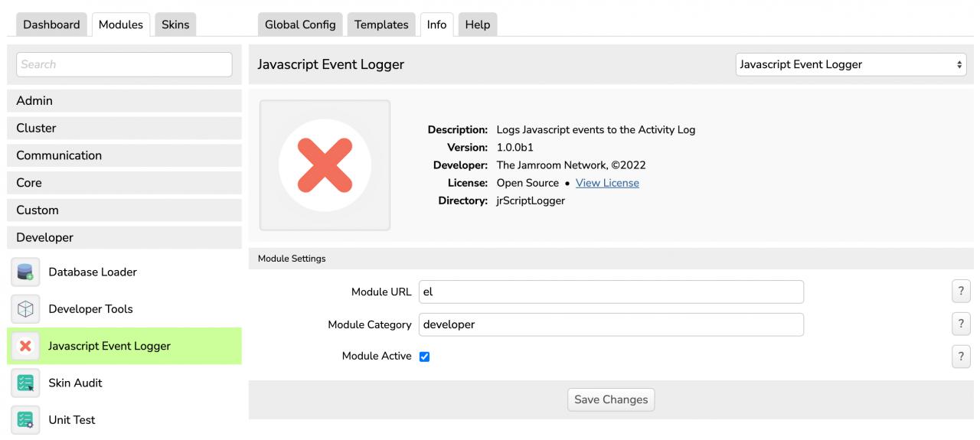Click the large red X module image
The image size is (980, 440).
click(x=325, y=165)
